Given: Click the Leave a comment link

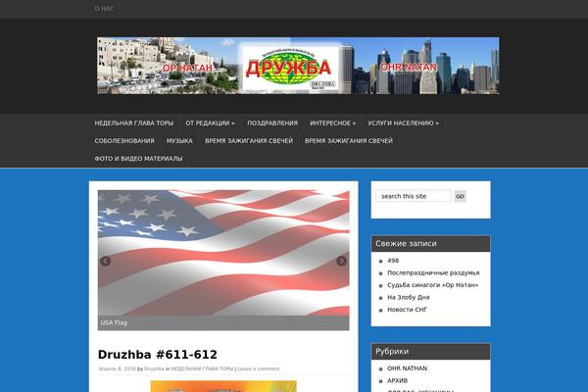Looking at the screenshot, I should pyautogui.click(x=259, y=368).
